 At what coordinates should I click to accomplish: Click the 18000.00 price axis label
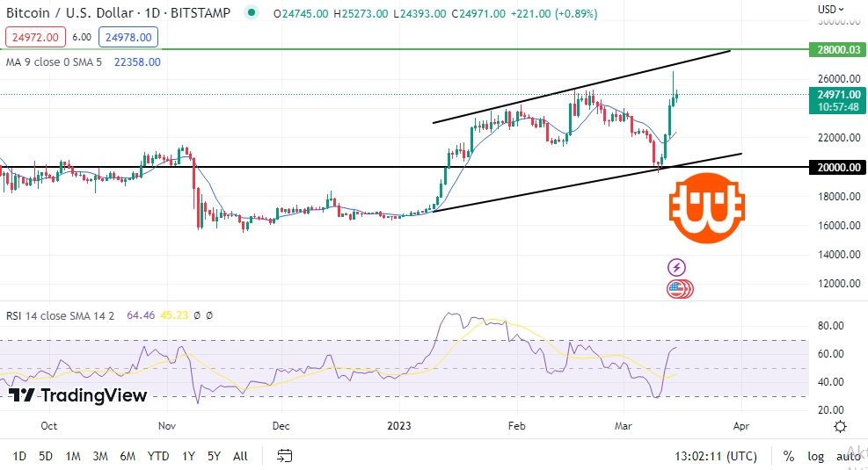coord(839,196)
